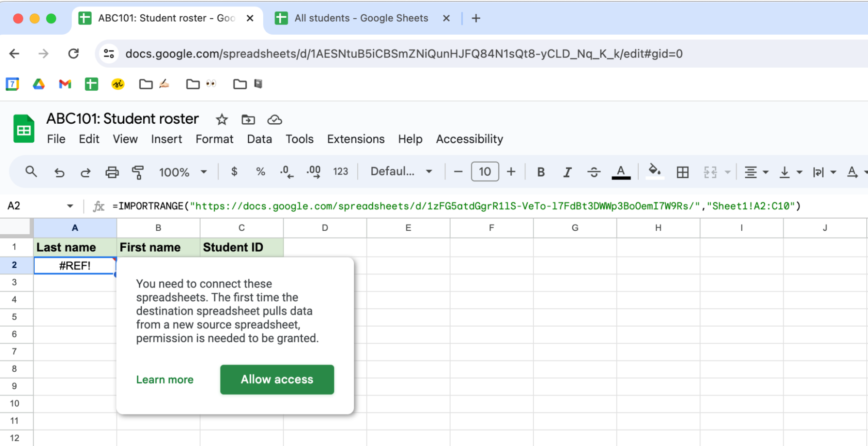Open Gmail bookmark

65,84
